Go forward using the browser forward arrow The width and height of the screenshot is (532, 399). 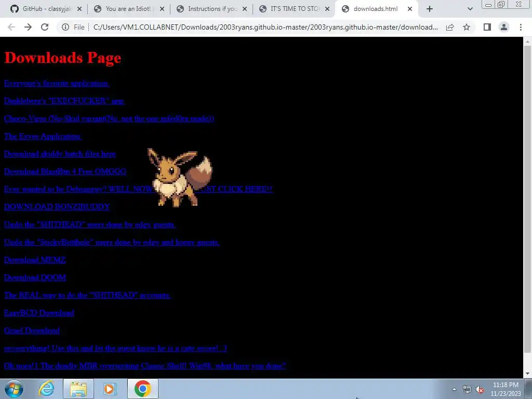click(x=28, y=27)
